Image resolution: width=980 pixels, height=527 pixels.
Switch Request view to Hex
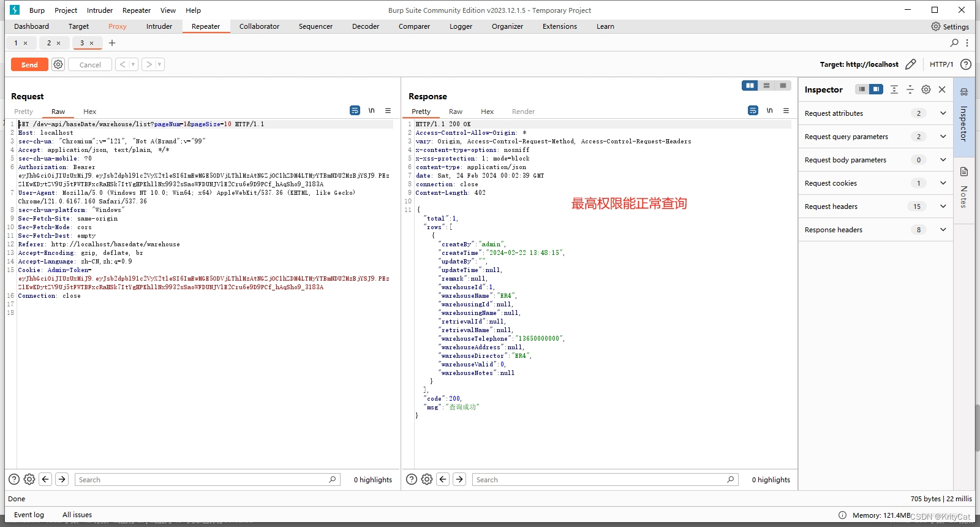tap(89, 112)
